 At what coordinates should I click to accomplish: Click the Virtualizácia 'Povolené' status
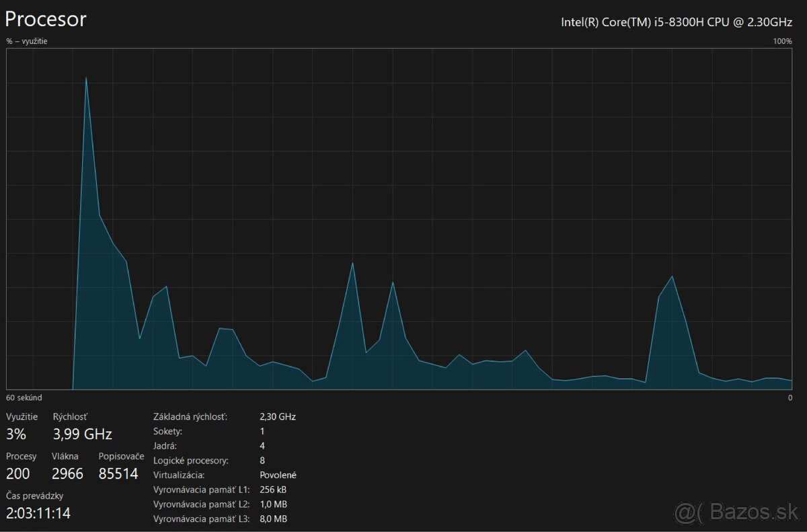[x=278, y=475]
